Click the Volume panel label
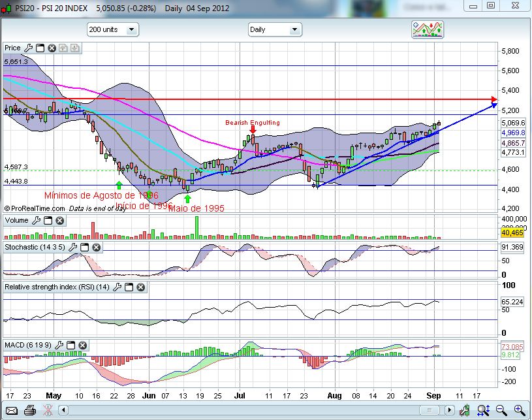This screenshot has width=532, height=420. [x=16, y=220]
